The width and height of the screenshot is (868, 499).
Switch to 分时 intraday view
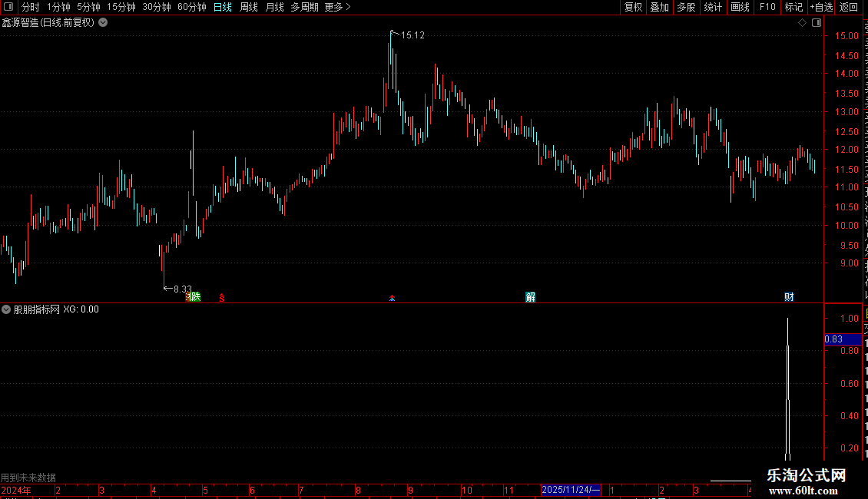pyautogui.click(x=31, y=7)
